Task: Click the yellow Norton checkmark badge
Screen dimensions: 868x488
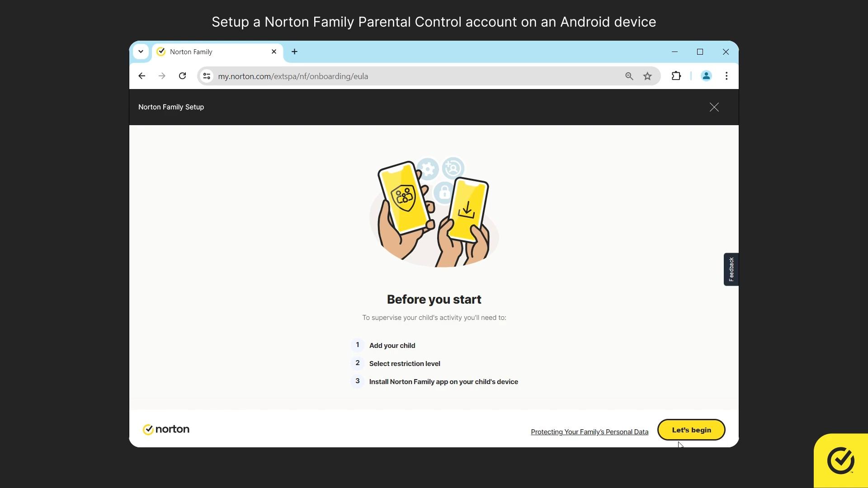Action: click(841, 460)
